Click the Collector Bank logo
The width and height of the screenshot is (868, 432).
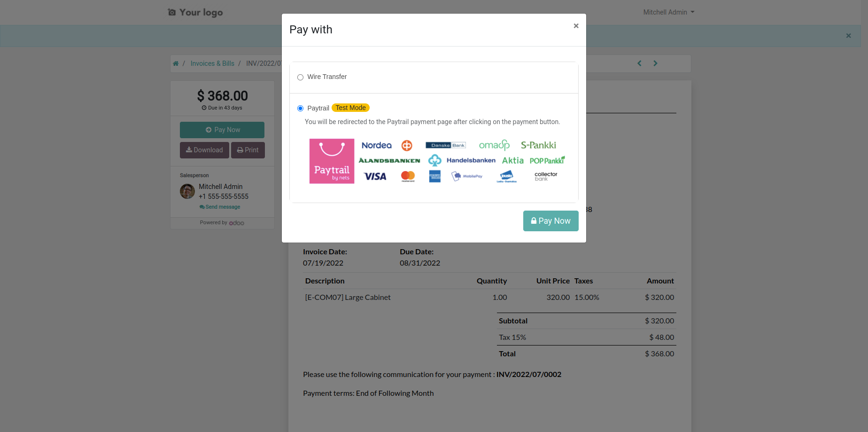pyautogui.click(x=546, y=176)
